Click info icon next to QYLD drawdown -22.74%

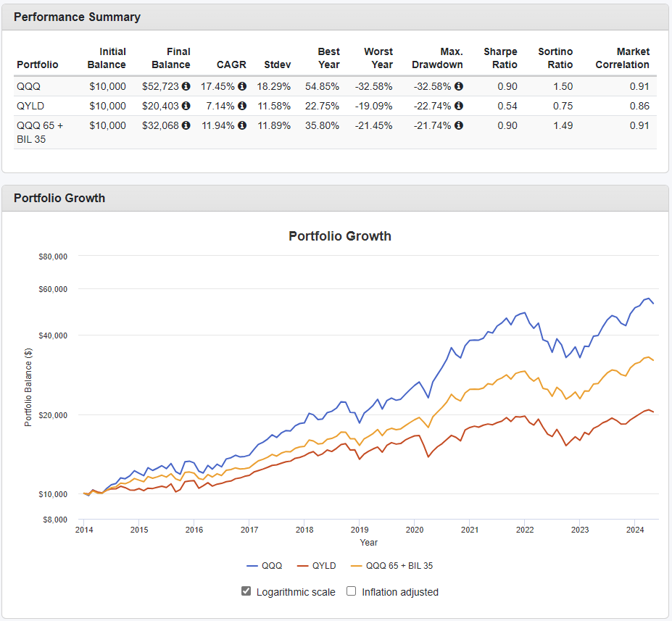[x=459, y=105]
